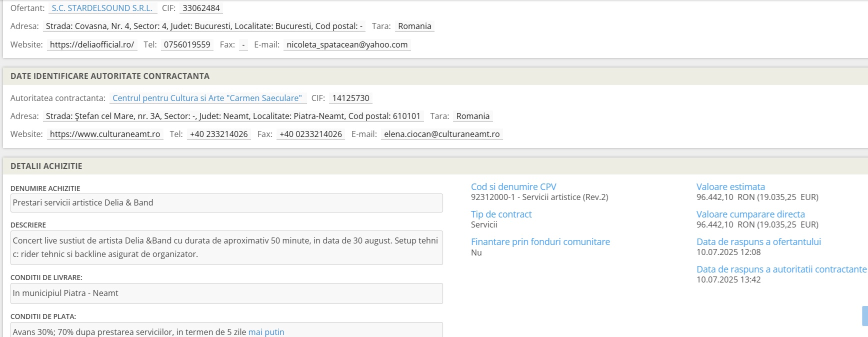Screen dimensions: 868x337
Task: Click the deliaofficial.ro website field
Action: (92, 44)
